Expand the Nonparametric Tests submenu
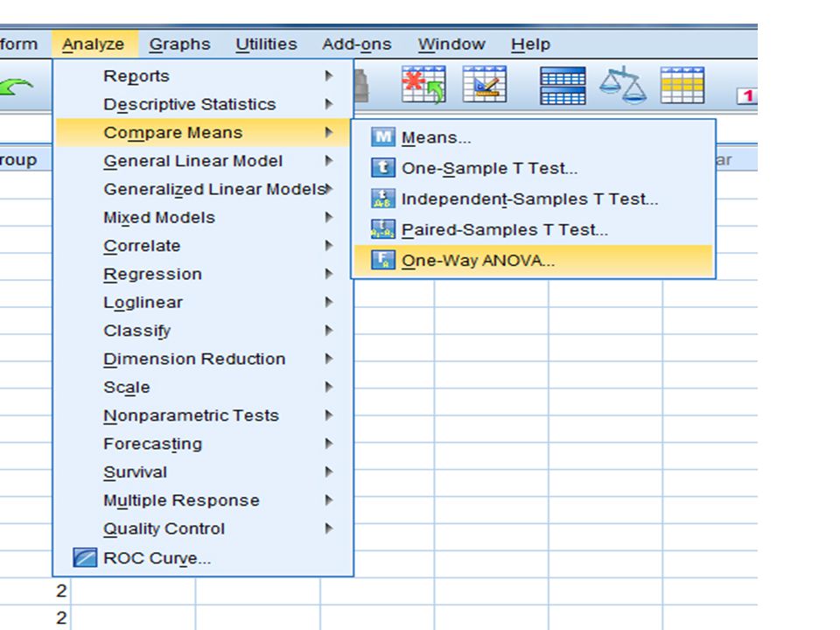Image resolution: width=840 pixels, height=630 pixels. pos(204,415)
